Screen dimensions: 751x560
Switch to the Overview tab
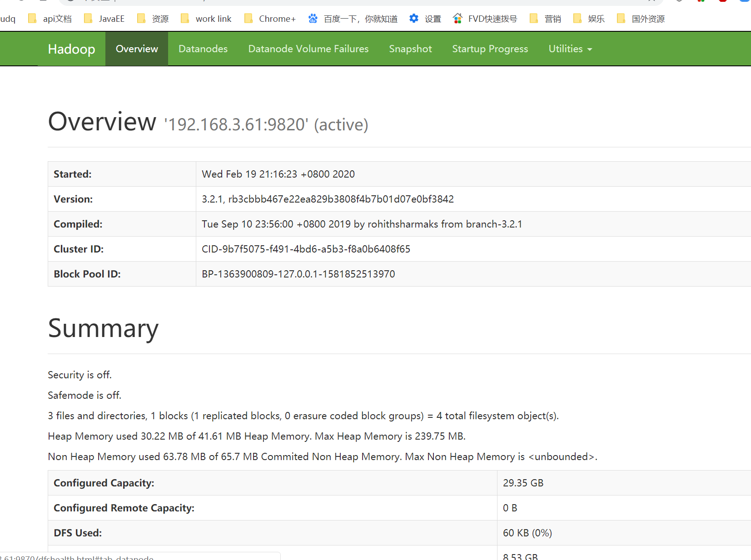[137, 49]
